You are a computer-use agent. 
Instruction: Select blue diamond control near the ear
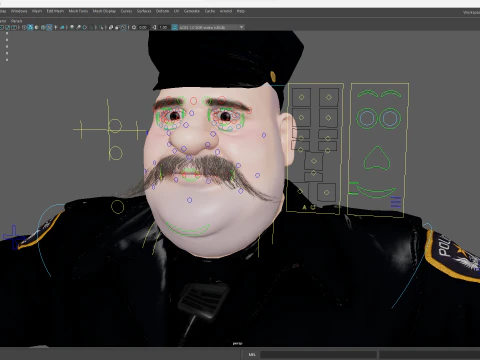264,135
